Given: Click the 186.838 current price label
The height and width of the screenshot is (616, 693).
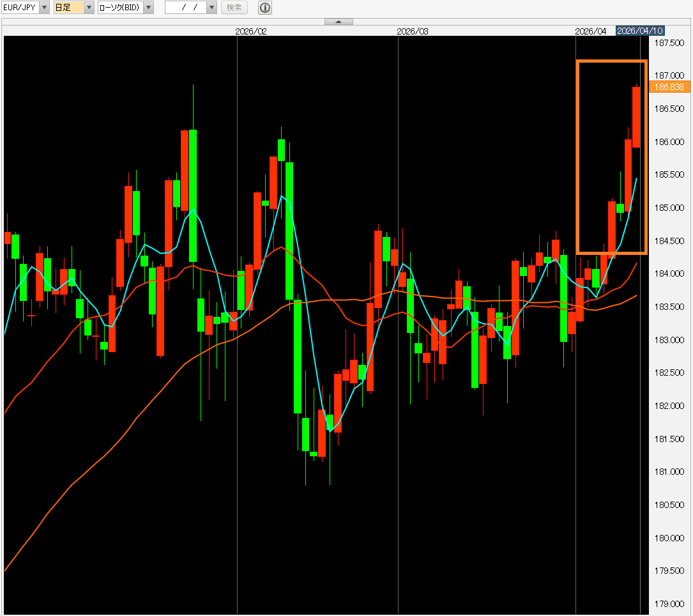Looking at the screenshot, I should pyautogui.click(x=669, y=87).
